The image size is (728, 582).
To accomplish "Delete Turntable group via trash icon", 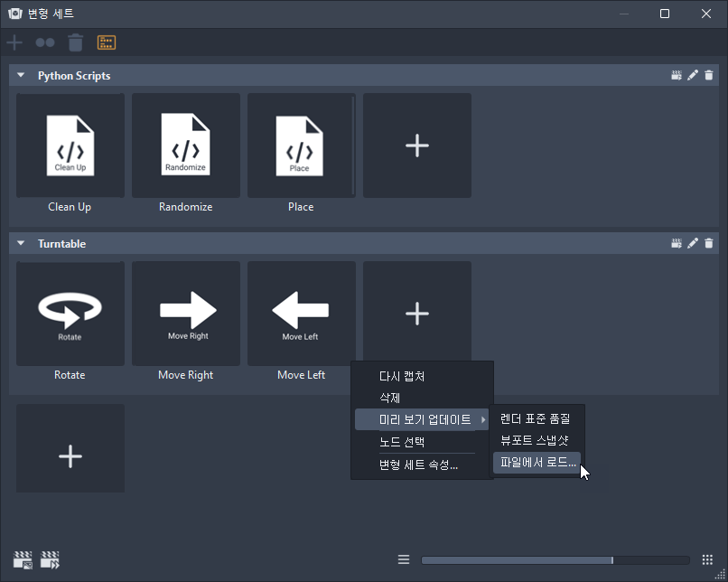I will 708,243.
